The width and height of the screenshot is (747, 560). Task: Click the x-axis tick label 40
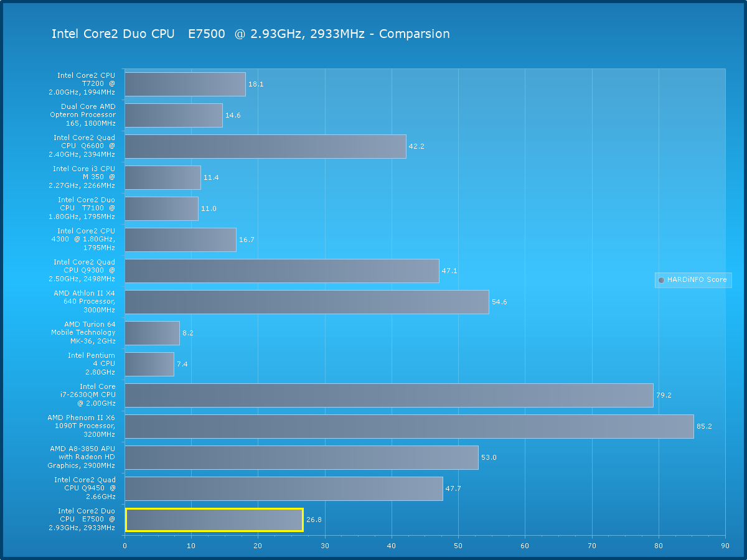click(x=392, y=546)
